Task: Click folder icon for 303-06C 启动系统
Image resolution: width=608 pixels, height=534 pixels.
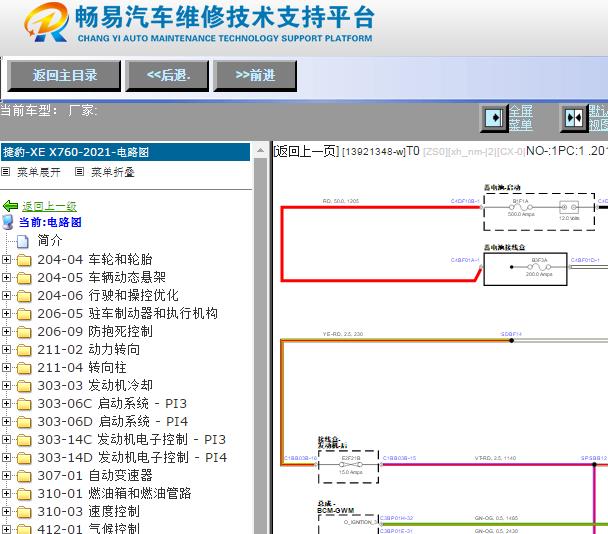Action: click(x=24, y=404)
